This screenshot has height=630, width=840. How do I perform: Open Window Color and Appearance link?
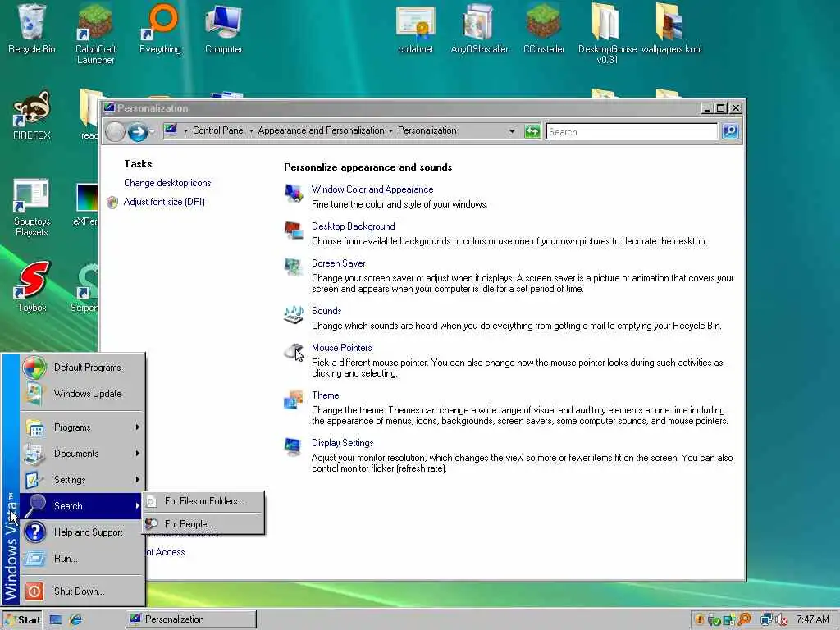click(x=372, y=189)
